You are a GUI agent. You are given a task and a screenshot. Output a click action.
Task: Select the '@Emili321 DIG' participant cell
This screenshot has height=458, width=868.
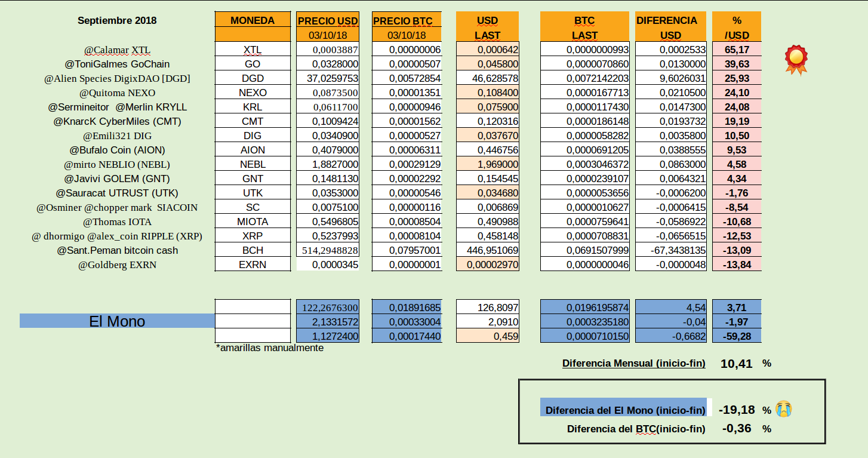coord(117,136)
